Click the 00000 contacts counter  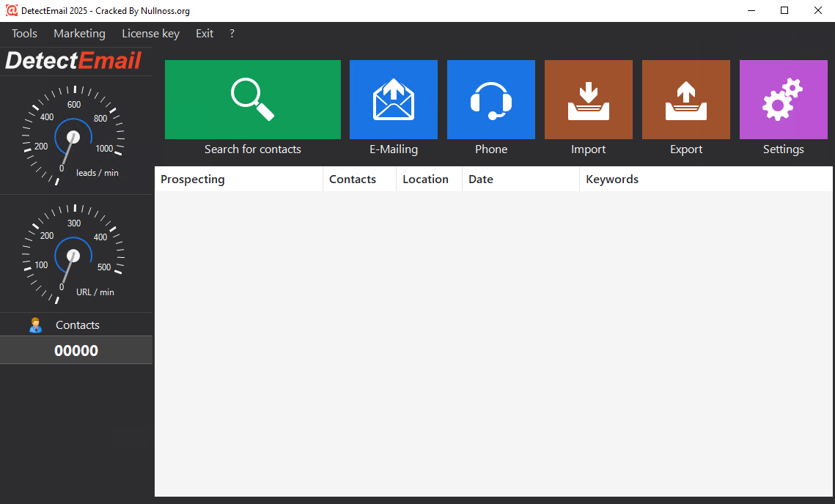76,351
